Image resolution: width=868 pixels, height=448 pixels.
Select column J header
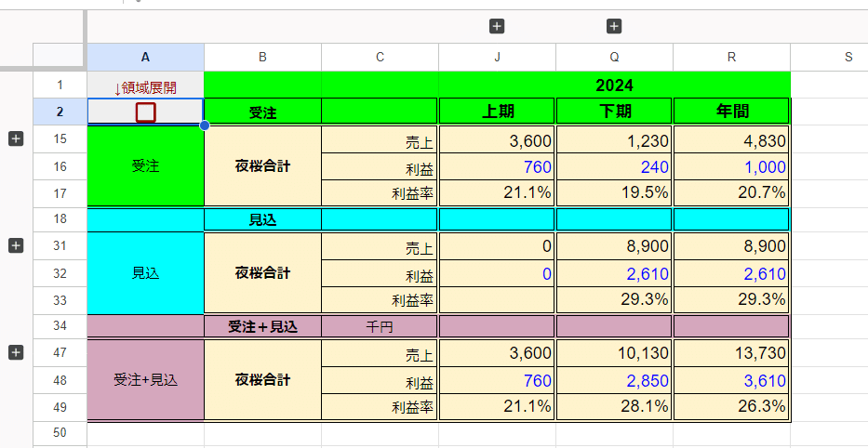497,57
